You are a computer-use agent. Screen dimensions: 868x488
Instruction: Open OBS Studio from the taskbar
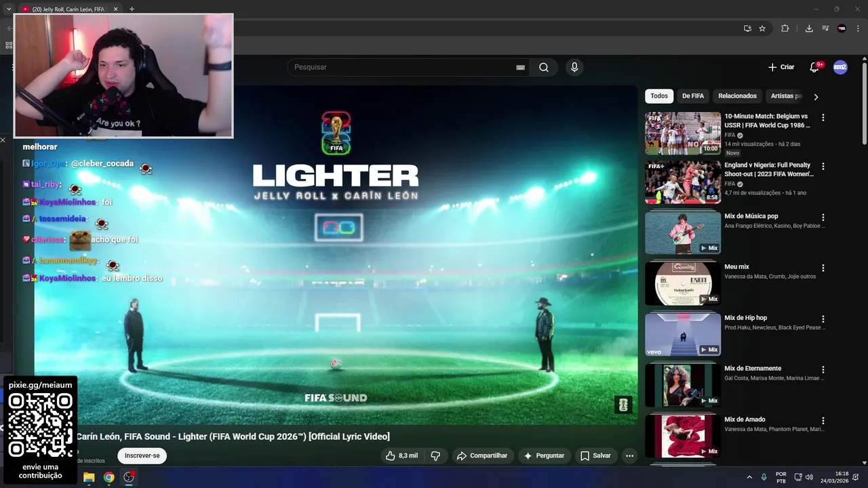(129, 477)
